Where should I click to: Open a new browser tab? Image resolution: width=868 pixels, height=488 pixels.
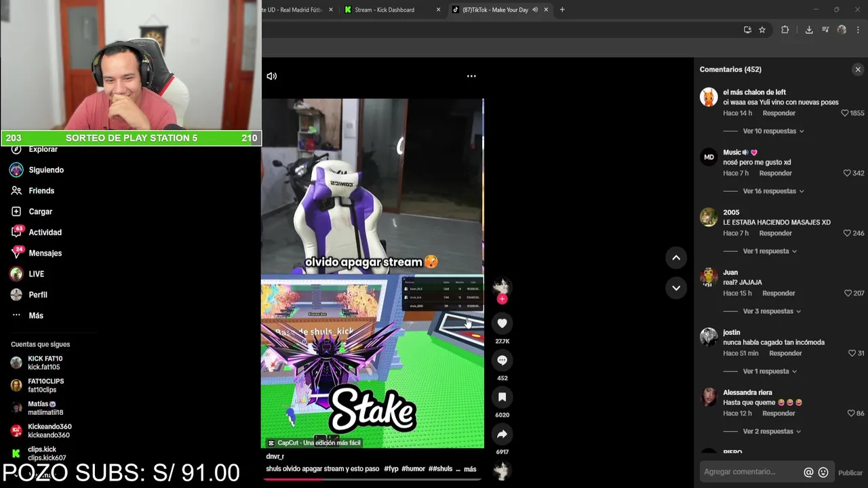point(562,9)
